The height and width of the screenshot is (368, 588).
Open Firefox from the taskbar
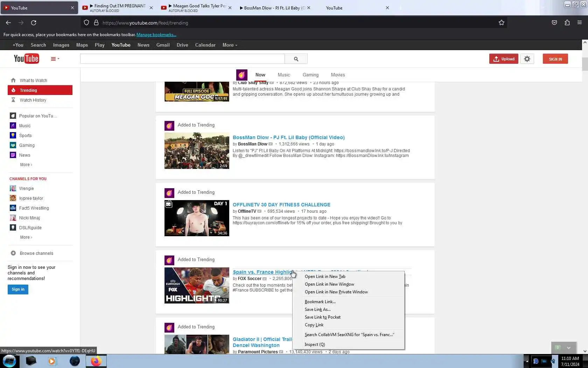(x=96, y=361)
